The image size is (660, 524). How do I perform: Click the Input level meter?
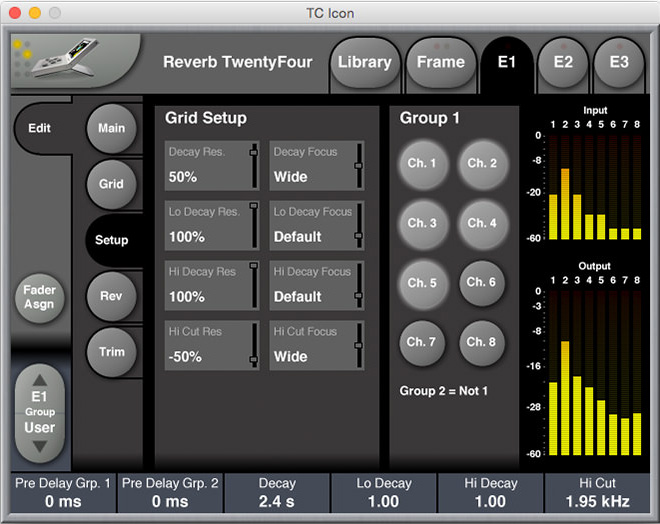tap(595, 187)
